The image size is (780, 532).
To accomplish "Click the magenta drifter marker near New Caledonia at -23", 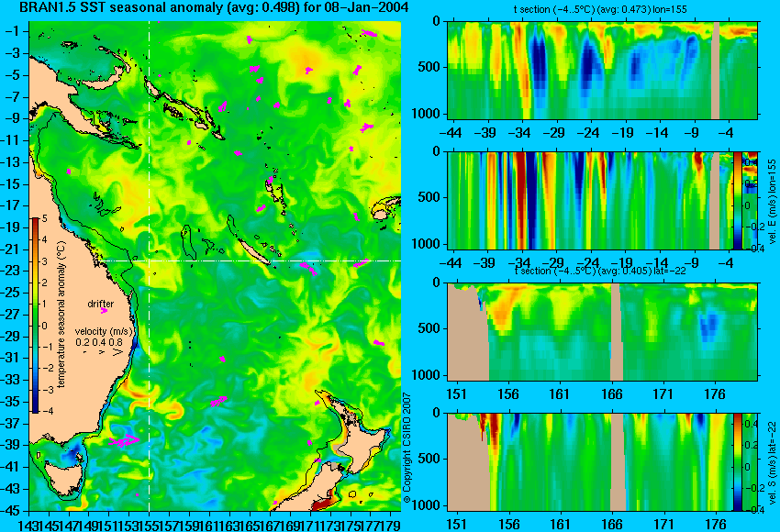I will (x=308, y=269).
